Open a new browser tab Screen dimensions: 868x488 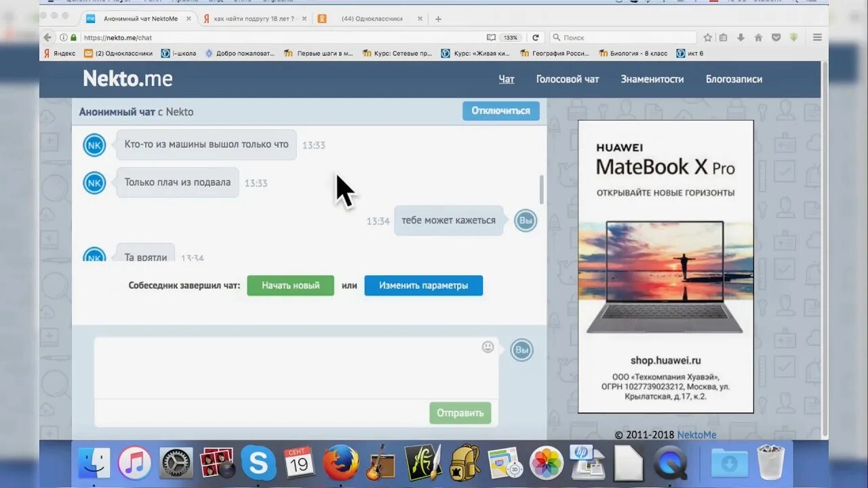point(438,18)
